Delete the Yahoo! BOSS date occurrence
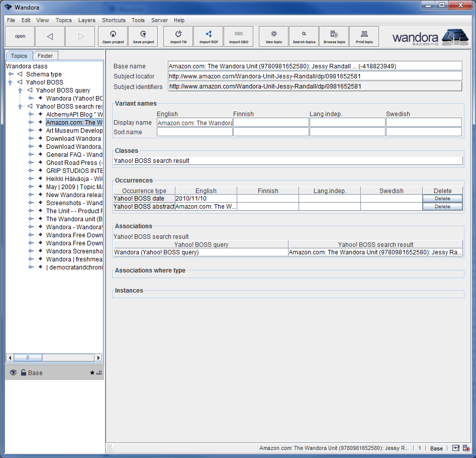This screenshot has width=476, height=458. [x=442, y=199]
